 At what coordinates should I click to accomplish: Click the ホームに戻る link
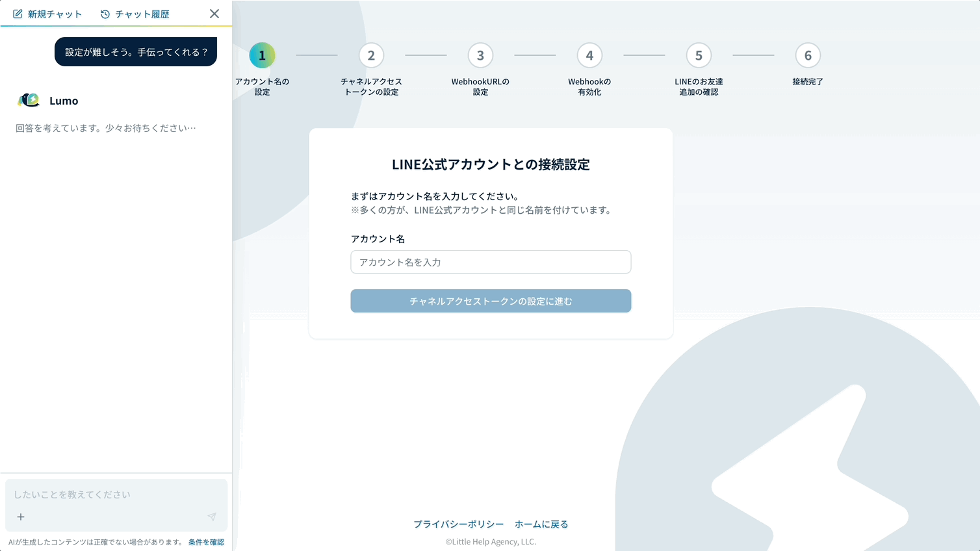pos(541,524)
